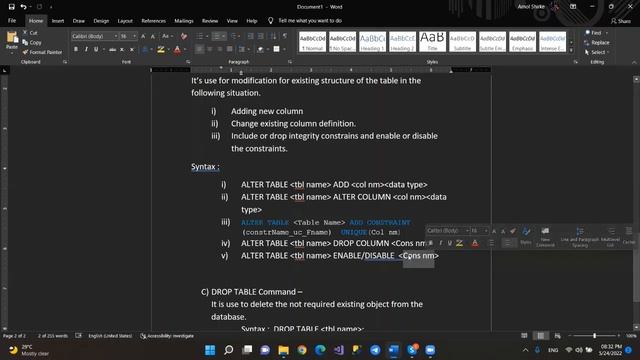Apply the Title style
Image resolution: width=640 pixels, height=360 pixels.
click(x=432, y=42)
